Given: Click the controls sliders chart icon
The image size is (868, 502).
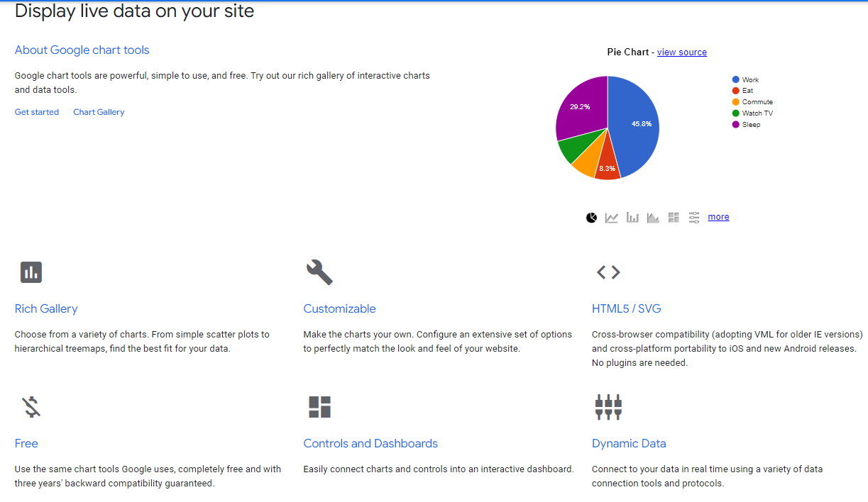Looking at the screenshot, I should 694,217.
